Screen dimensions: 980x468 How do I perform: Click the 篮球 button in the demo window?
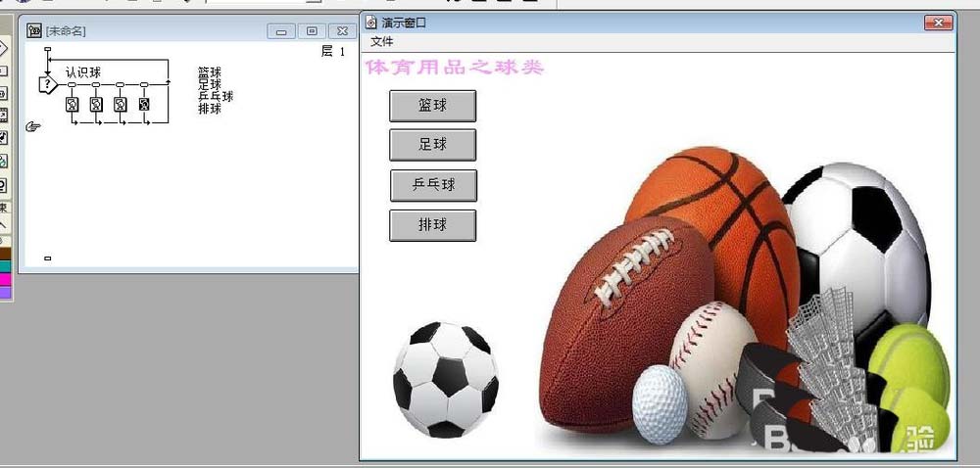tap(432, 106)
